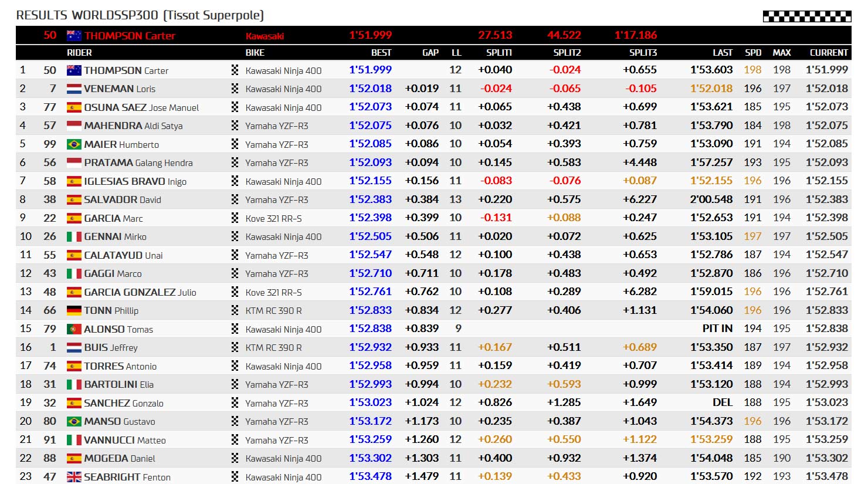
Task: Click the Dutch flag beside VENEMAN Loris
Action: click(74, 89)
